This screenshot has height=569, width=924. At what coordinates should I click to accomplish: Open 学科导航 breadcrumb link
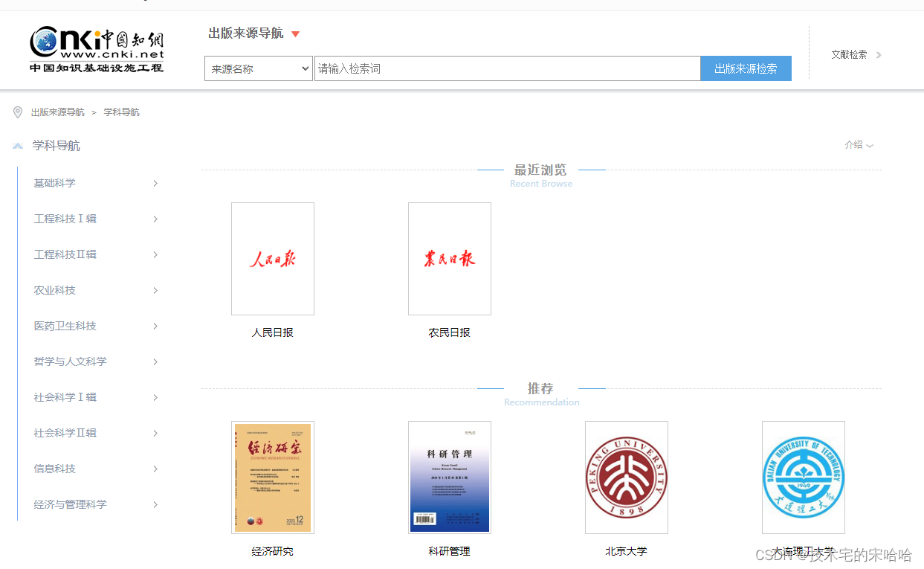[121, 112]
